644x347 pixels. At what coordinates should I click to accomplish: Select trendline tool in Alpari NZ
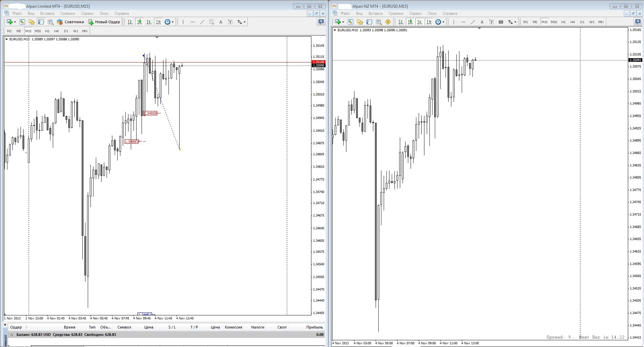coord(472,22)
